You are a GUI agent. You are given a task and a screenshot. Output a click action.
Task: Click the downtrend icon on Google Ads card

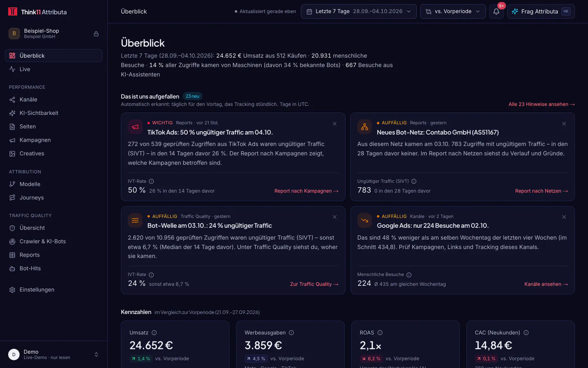click(365, 220)
